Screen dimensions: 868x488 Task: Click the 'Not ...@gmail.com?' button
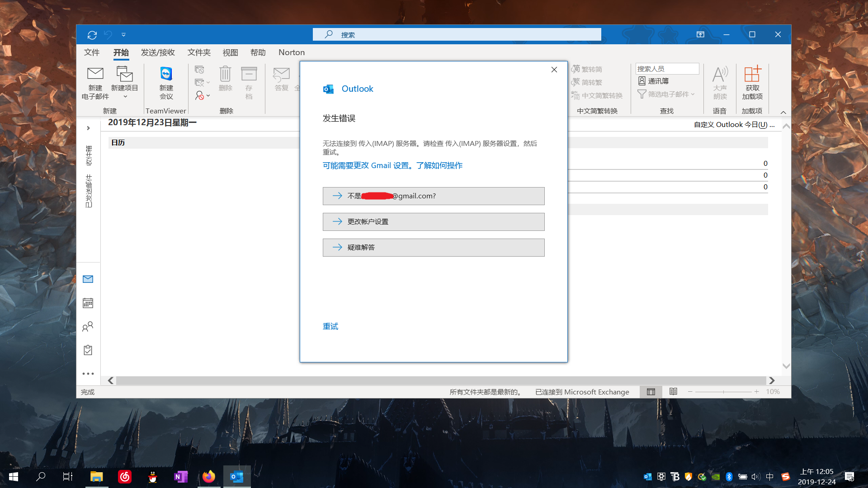click(x=434, y=196)
